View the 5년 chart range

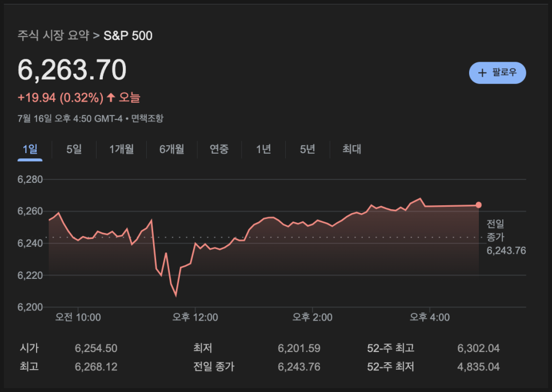[307, 149]
